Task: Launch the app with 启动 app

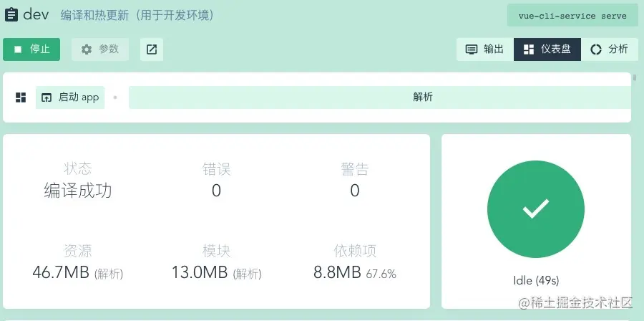Action: 70,97
